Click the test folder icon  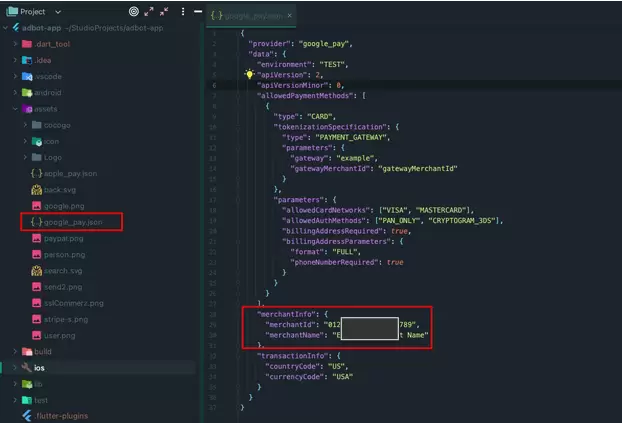(27, 400)
